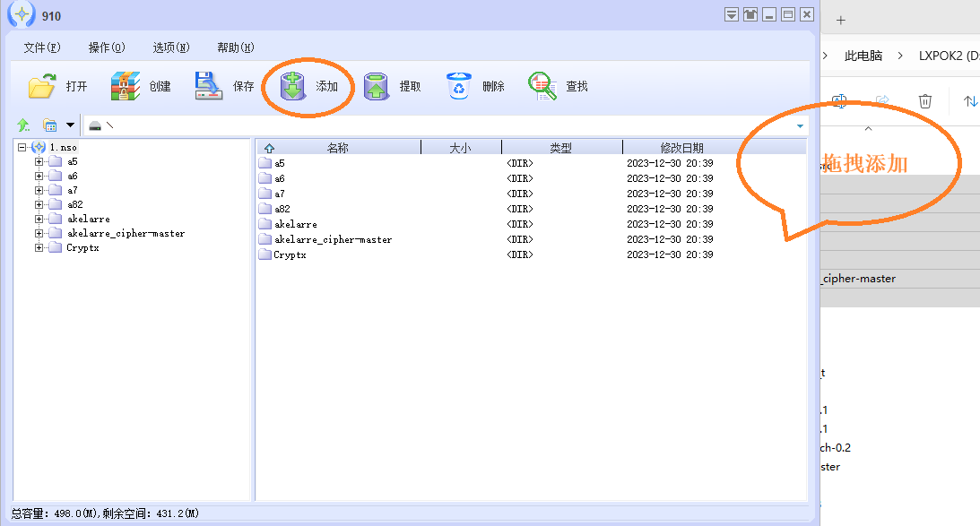Click the 保存 (Save) floppy disk icon
The image size is (980, 526).
coord(208,87)
